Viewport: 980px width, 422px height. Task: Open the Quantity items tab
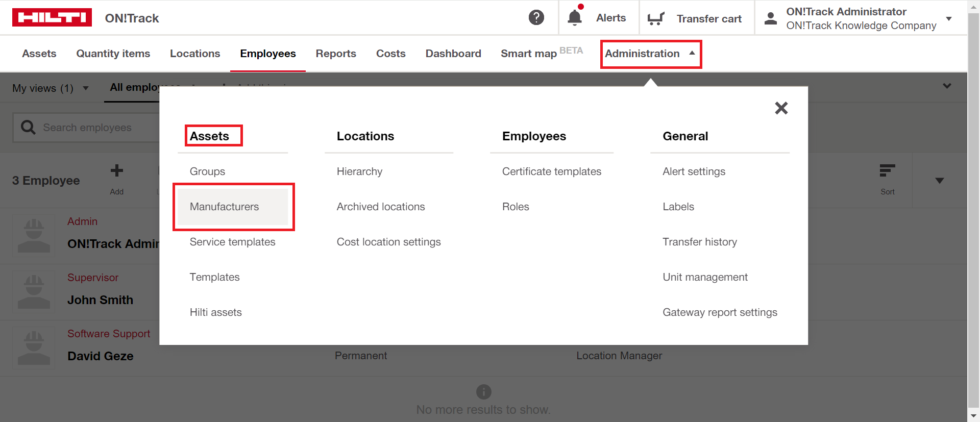113,54
